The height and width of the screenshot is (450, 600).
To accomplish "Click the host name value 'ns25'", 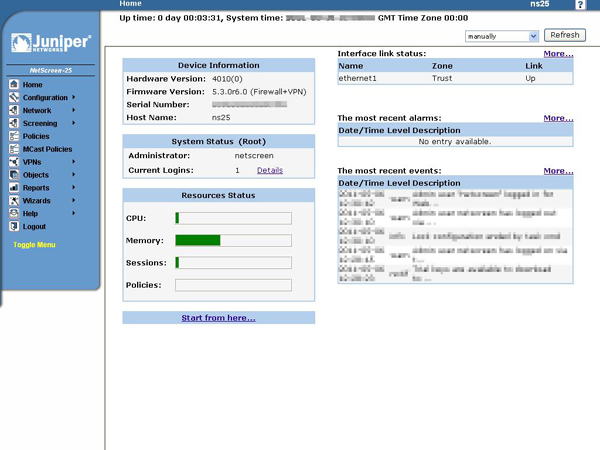I will click(x=221, y=117).
